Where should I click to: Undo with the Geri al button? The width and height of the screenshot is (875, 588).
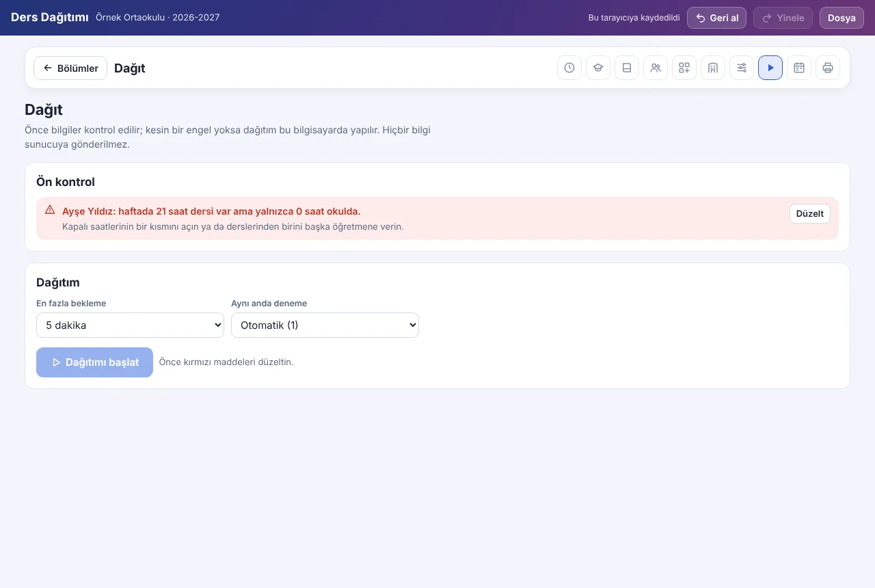pyautogui.click(x=716, y=18)
